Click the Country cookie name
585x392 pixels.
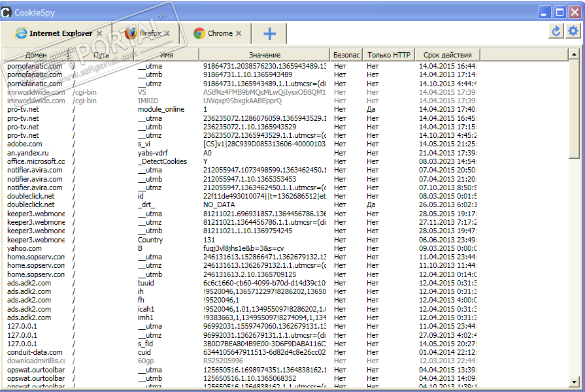tap(150, 240)
